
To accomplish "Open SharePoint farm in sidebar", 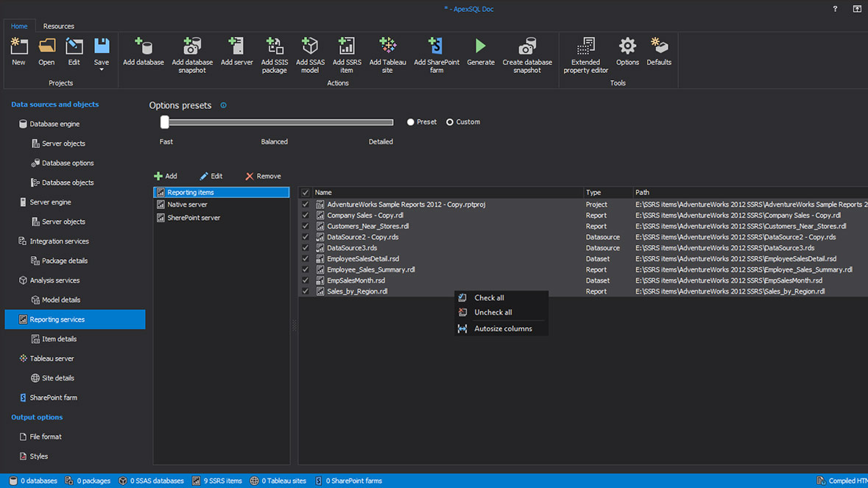I will coord(53,397).
